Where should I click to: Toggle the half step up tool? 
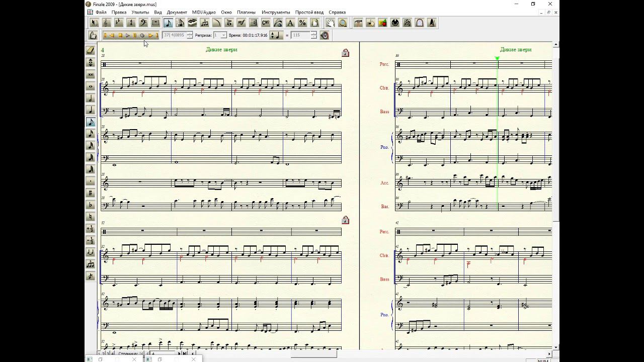91,229
